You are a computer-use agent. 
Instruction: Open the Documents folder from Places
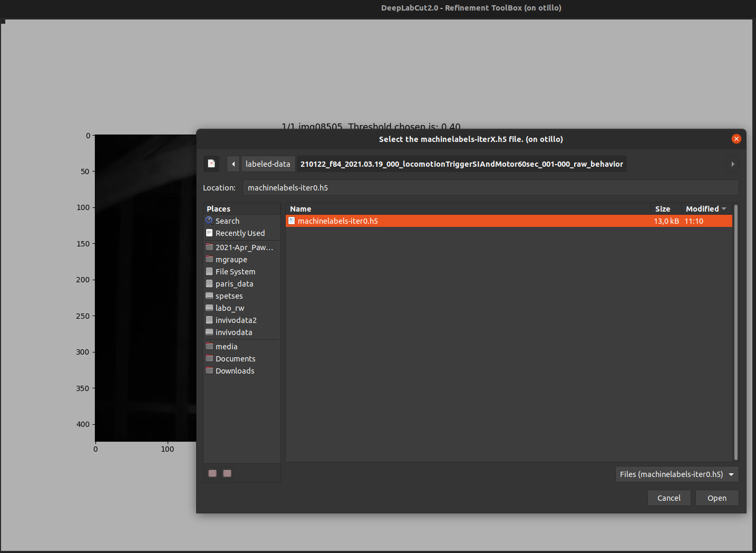(x=235, y=358)
